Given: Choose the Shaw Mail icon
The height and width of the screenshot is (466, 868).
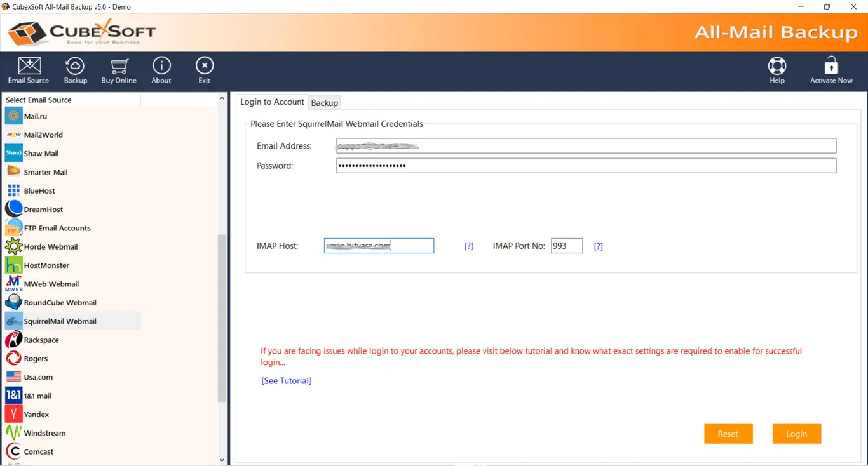Looking at the screenshot, I should coord(13,153).
